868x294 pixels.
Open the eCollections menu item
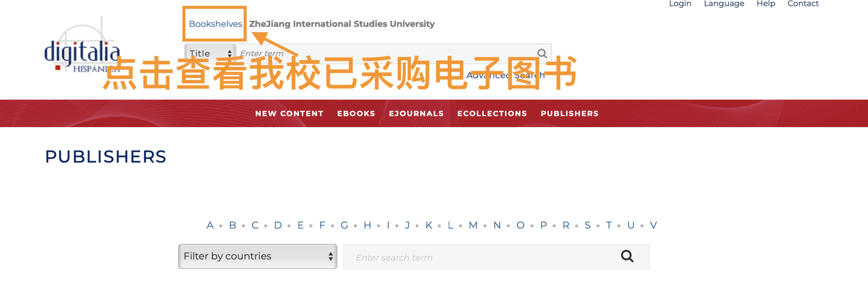[492, 114]
